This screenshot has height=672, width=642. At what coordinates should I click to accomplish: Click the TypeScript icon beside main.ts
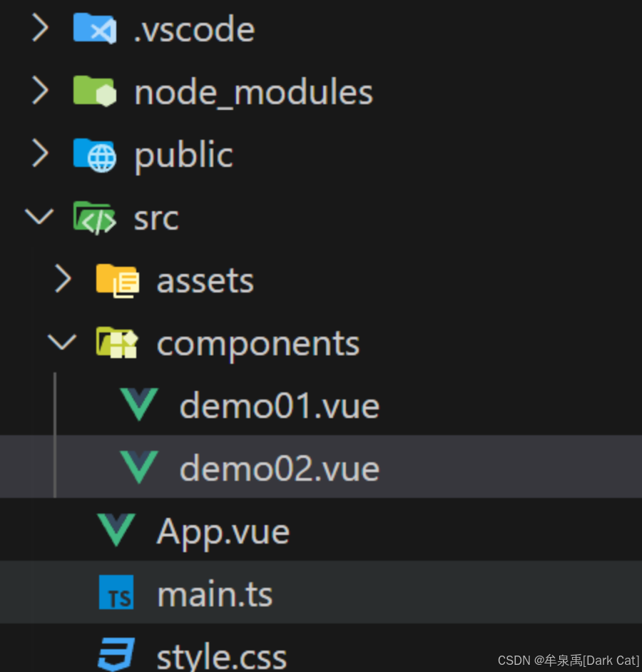click(116, 592)
